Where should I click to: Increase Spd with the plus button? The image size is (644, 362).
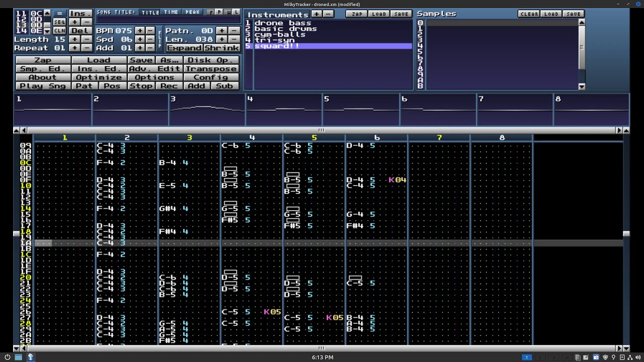pos(139,39)
